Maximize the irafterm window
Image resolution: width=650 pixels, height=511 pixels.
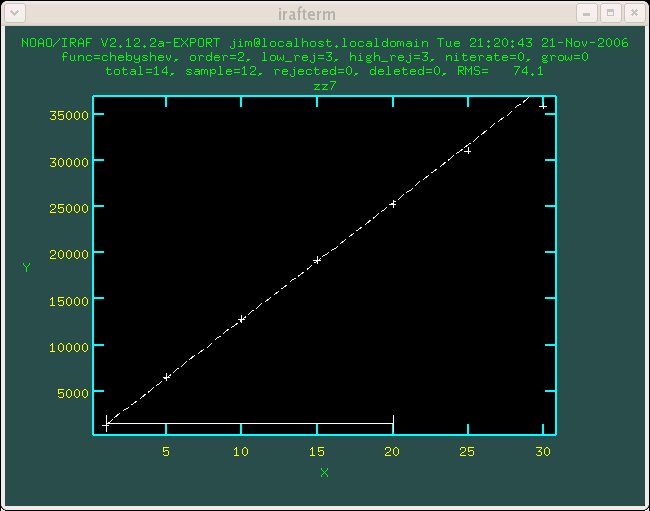click(x=609, y=13)
